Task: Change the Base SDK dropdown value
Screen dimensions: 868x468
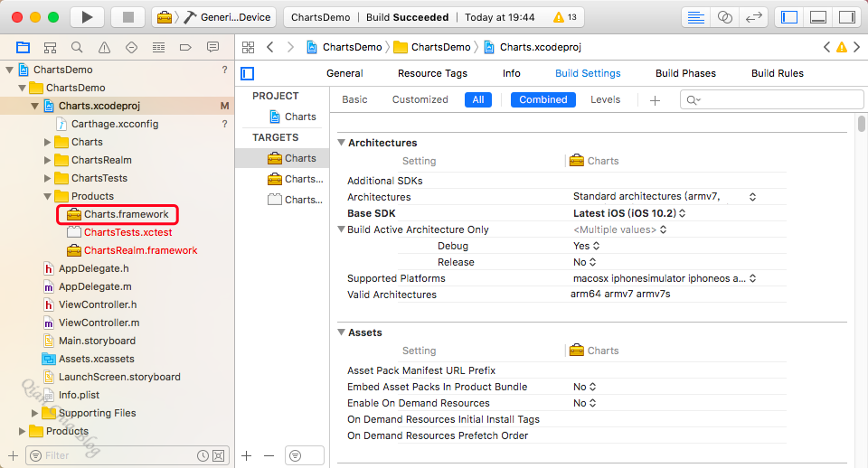Action: (629, 213)
